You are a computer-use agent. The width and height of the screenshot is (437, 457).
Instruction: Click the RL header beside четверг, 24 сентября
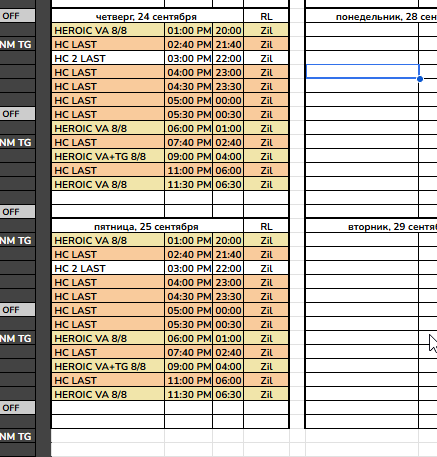(266, 16)
